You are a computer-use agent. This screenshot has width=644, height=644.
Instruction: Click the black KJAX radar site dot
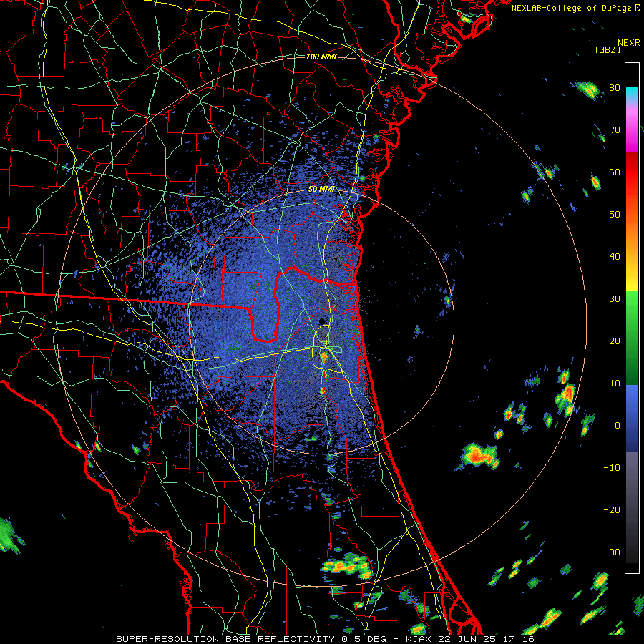pos(322,321)
